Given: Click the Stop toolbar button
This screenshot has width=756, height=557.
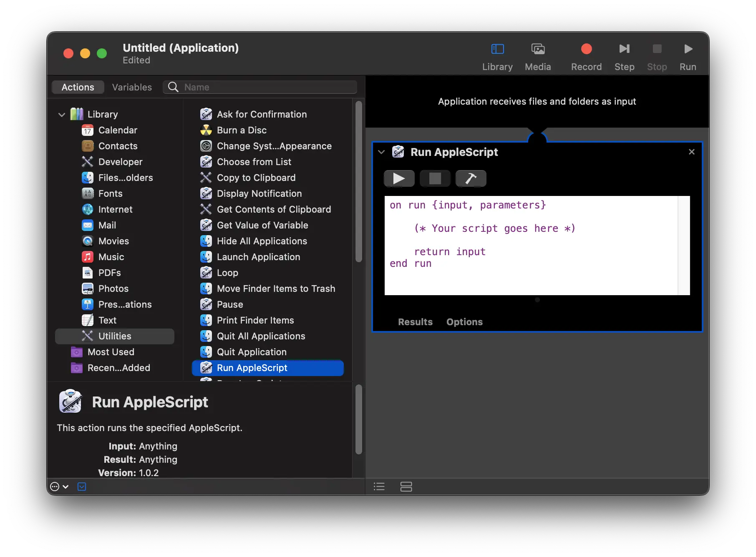Looking at the screenshot, I should [x=657, y=57].
